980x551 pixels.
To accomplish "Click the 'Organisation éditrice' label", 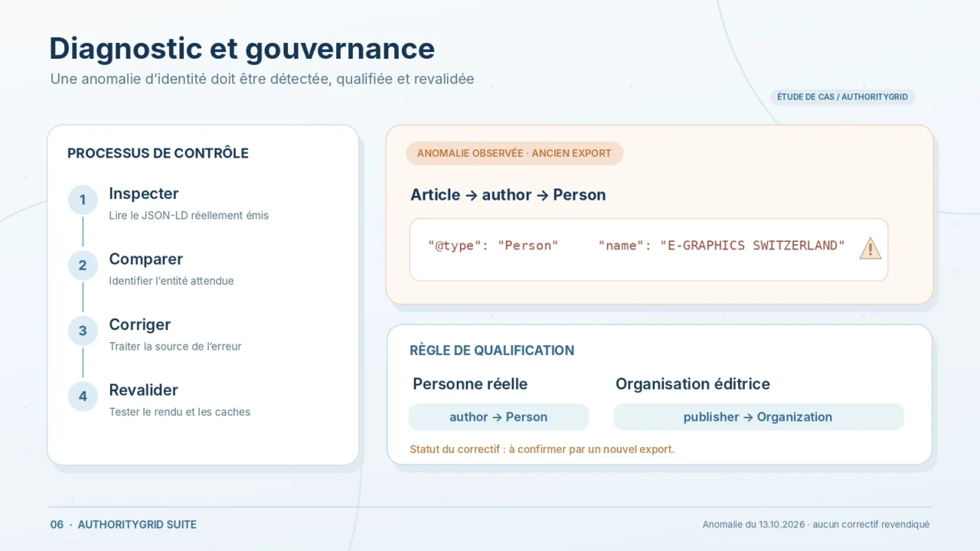I will click(693, 384).
